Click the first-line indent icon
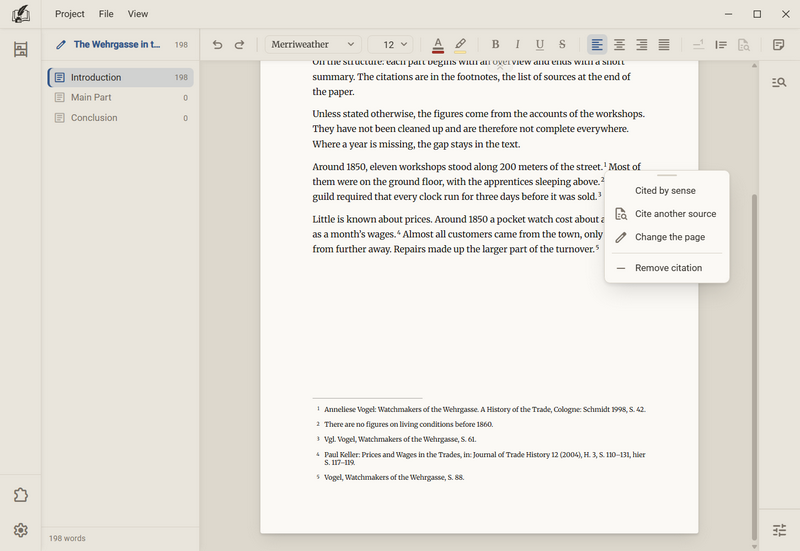Viewport: 800px width, 551px height. [x=721, y=44]
